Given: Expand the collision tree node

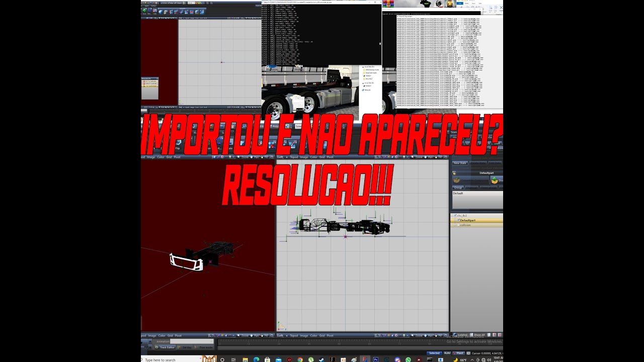Looking at the screenshot, I should 455,225.
